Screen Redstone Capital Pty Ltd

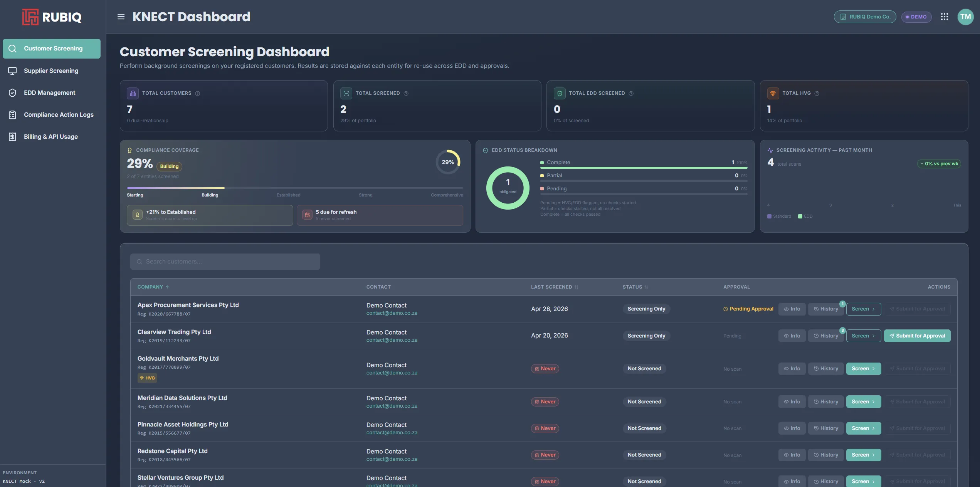pyautogui.click(x=863, y=455)
